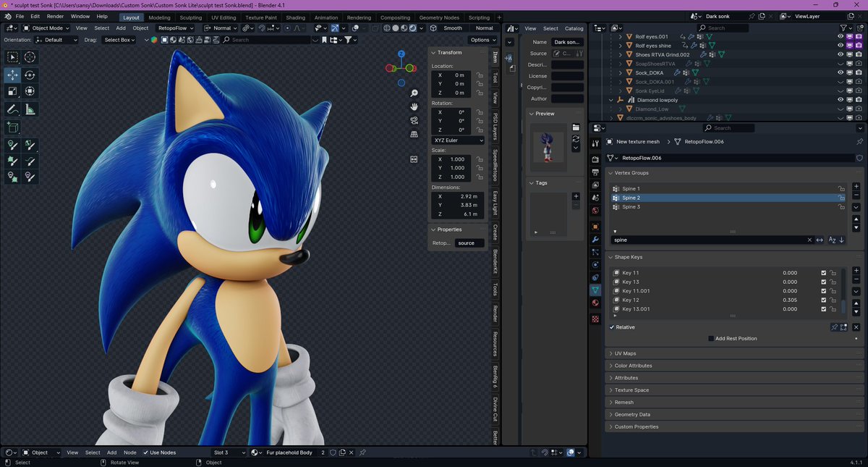This screenshot has height=467, width=868.
Task: Open Texture checker properties tab
Action: 595,319
